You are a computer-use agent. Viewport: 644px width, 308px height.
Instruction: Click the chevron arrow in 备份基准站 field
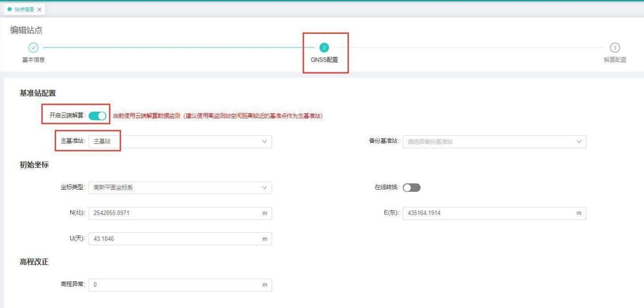click(579, 142)
